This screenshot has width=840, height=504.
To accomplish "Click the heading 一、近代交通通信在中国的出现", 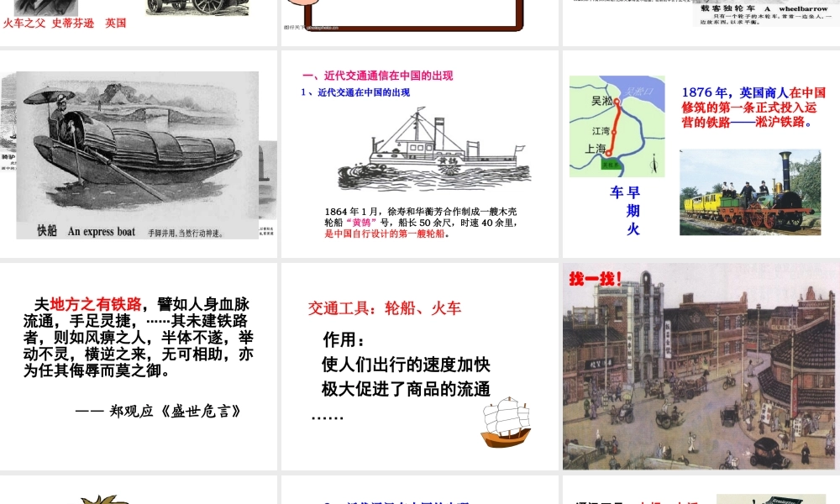I will [378, 76].
